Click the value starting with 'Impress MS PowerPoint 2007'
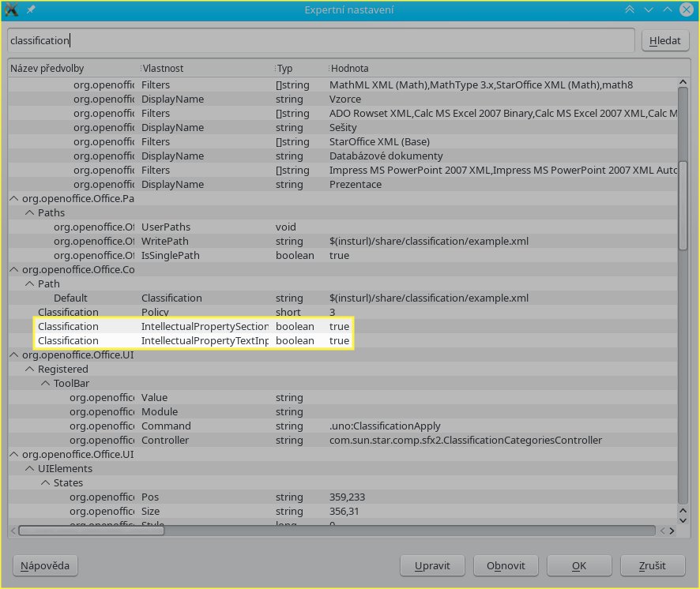Image resolution: width=700 pixels, height=589 pixels. tap(503, 170)
